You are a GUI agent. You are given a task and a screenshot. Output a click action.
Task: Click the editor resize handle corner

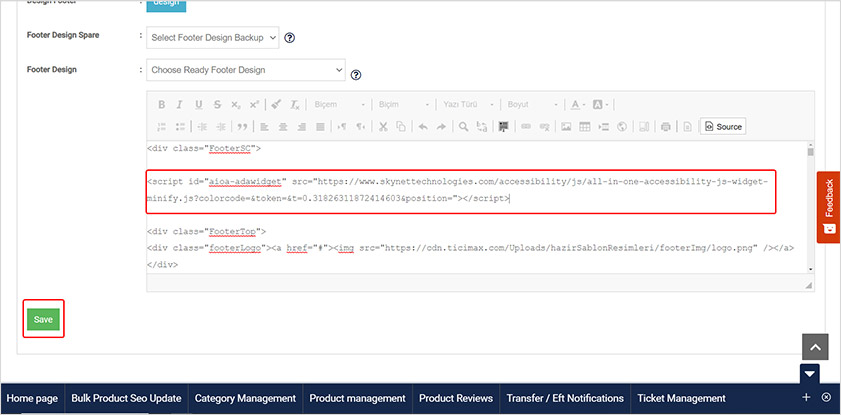(808, 286)
